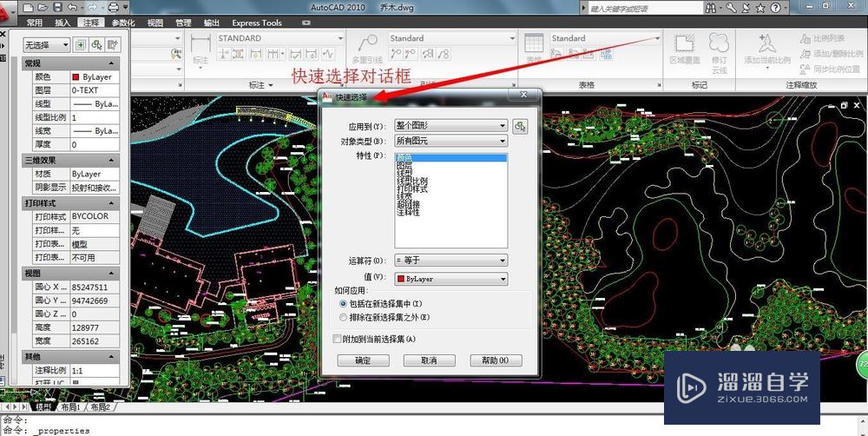This screenshot has width=868, height=436.
Task: Click the star Favorites icon
Action: tap(760, 8)
